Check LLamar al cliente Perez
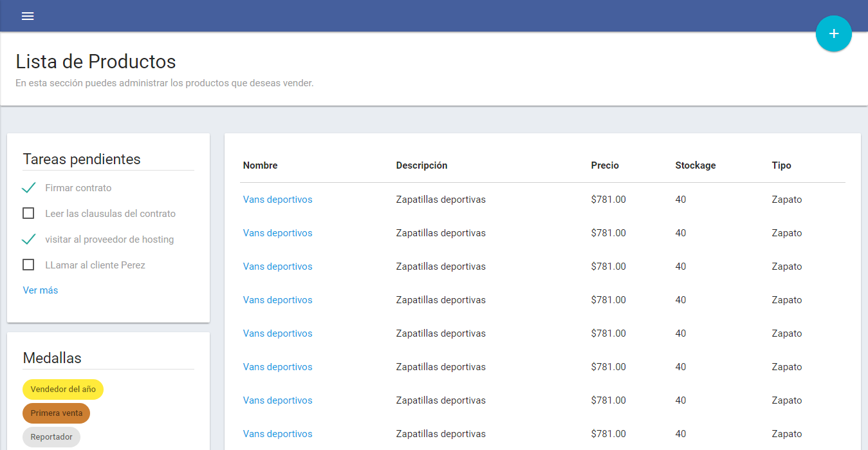The width and height of the screenshot is (868, 450). (x=28, y=265)
